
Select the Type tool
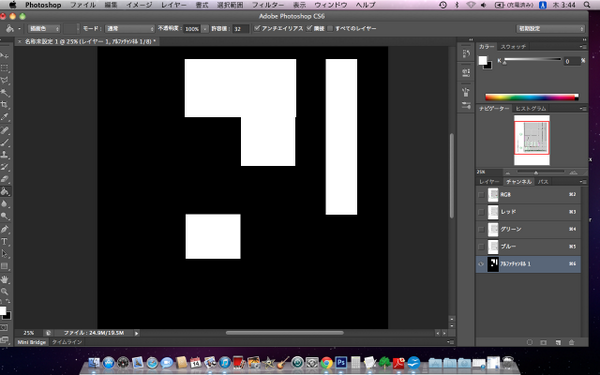(x=5, y=241)
